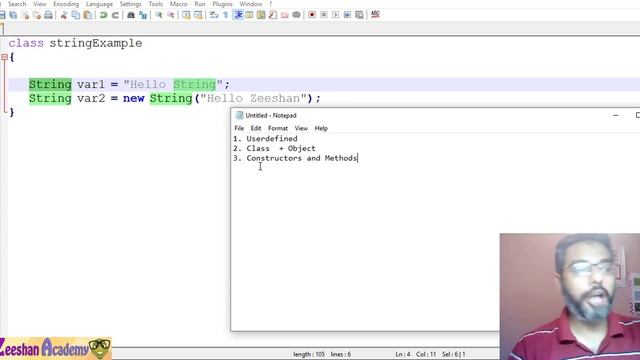Undo with the green arrow icon
The width and height of the screenshot is (640, 360).
(103, 15)
